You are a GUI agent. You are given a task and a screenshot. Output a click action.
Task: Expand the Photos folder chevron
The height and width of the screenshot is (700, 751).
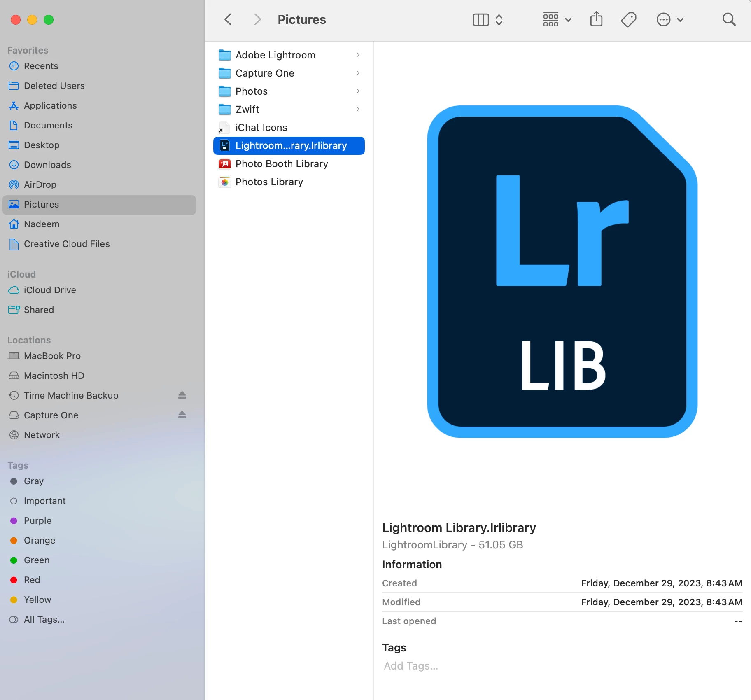point(358,91)
